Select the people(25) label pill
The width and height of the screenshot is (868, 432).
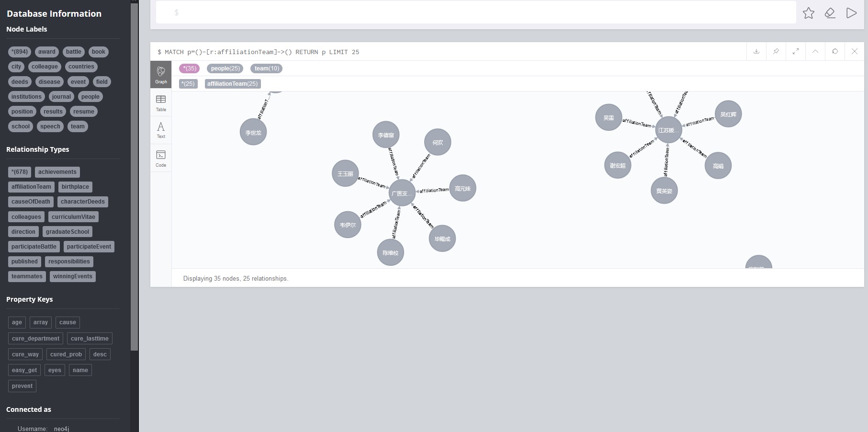(225, 68)
